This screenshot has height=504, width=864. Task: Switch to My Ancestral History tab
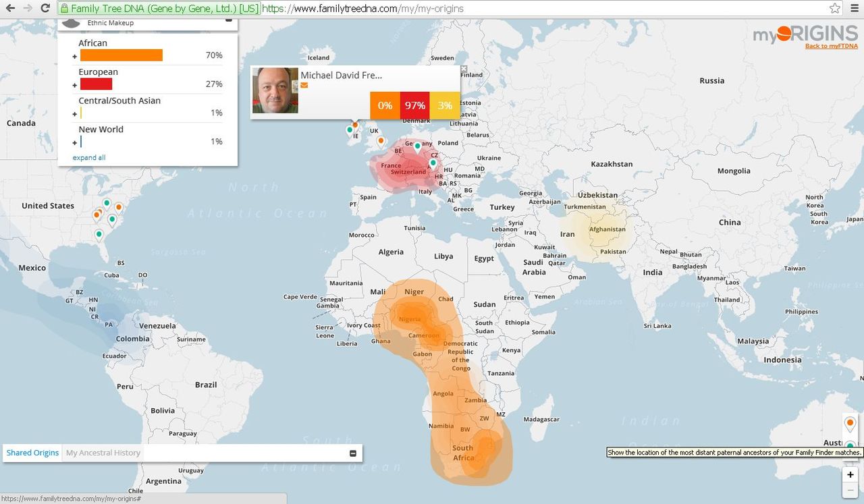tap(103, 453)
